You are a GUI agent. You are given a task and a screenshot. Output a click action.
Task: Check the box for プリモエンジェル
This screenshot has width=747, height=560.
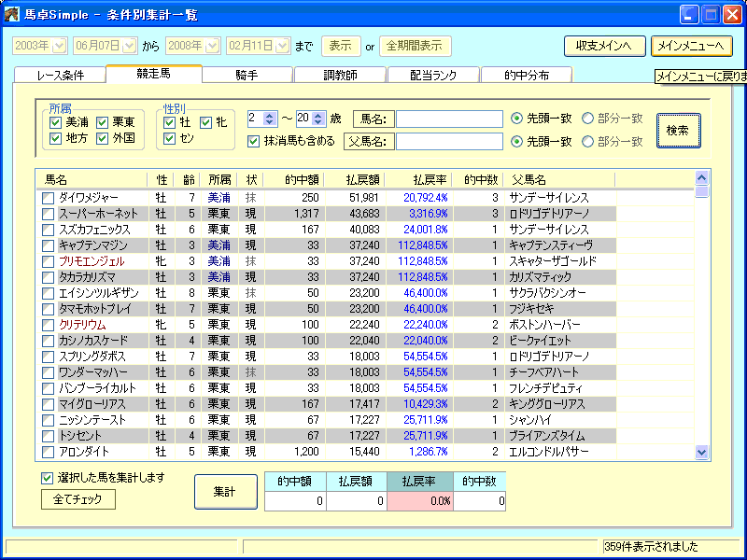pyautogui.click(x=49, y=261)
